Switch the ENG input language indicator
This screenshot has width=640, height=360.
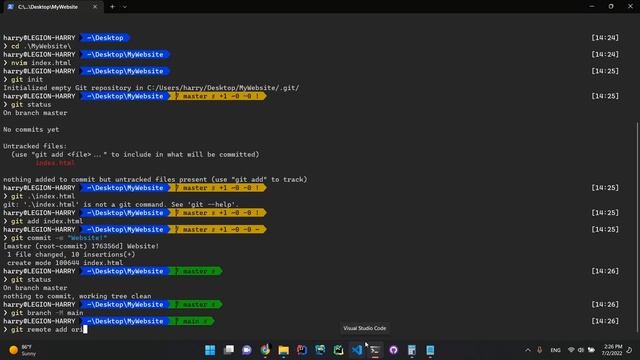556,350
